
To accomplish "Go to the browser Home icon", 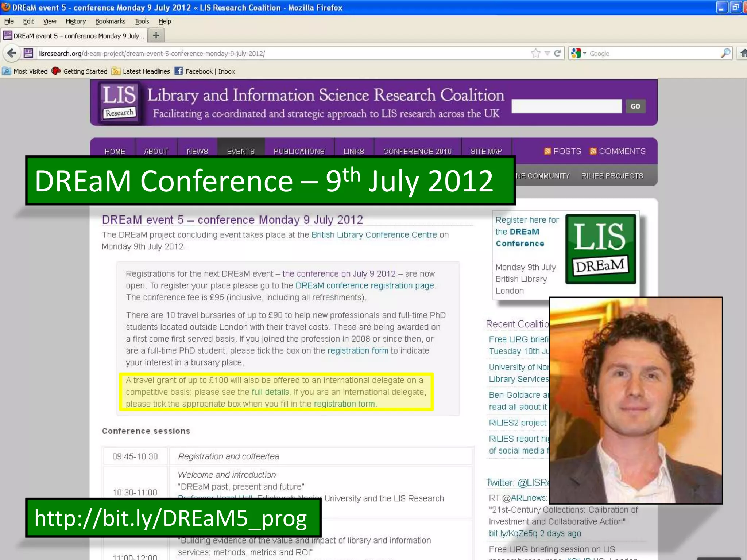I will point(743,54).
